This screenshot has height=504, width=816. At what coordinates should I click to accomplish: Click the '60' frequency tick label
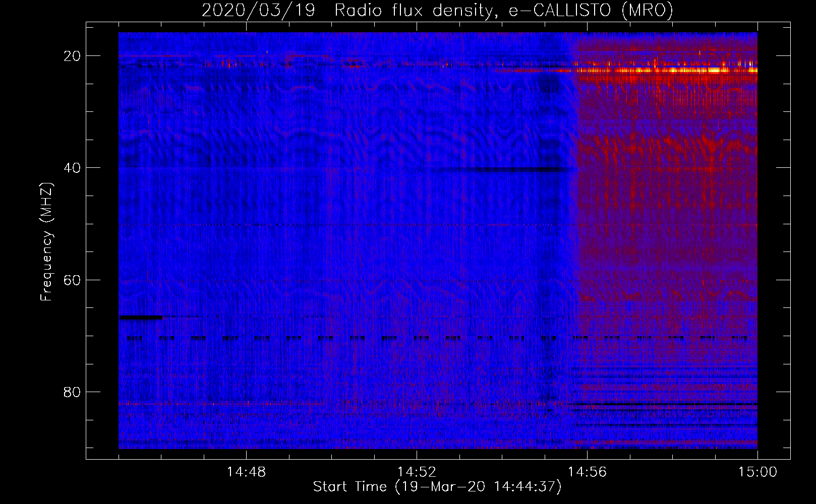(72, 280)
